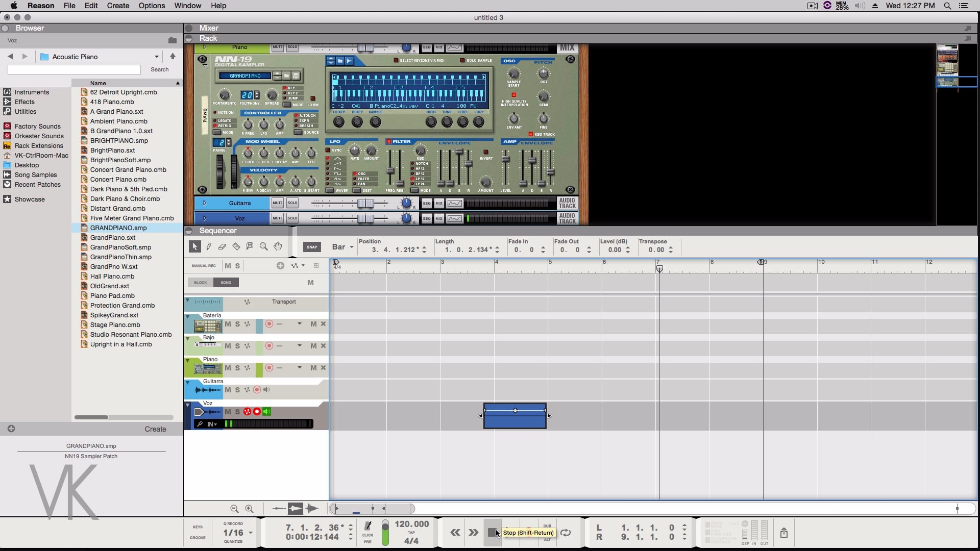The width and height of the screenshot is (980, 551).
Task: Select the Eraser tool in sequencer
Action: click(222, 247)
